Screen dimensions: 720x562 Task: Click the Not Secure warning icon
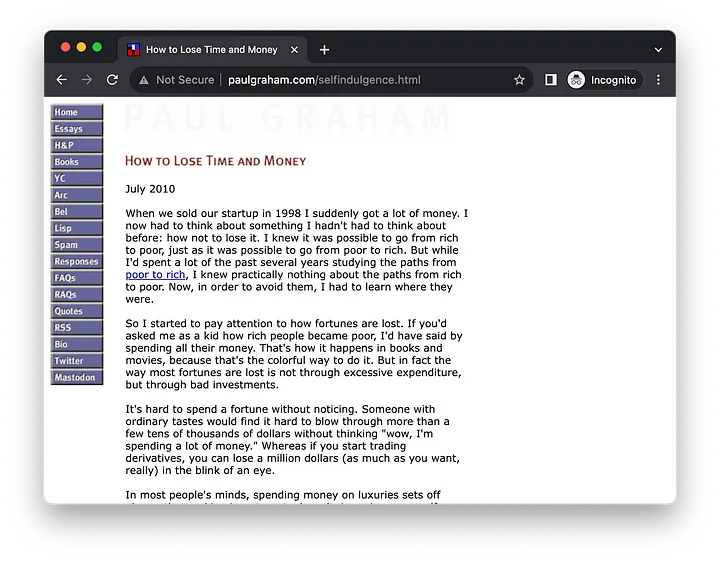point(144,80)
